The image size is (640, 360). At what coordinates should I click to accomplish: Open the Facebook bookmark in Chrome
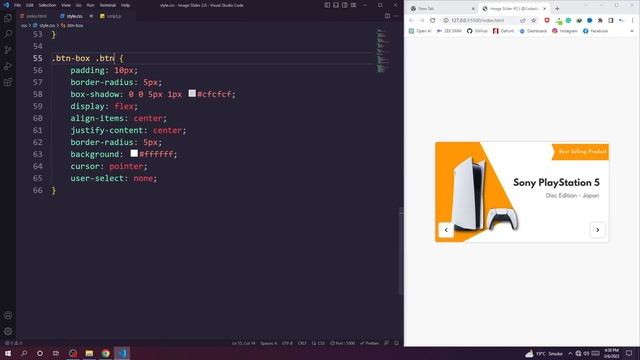[x=596, y=31]
